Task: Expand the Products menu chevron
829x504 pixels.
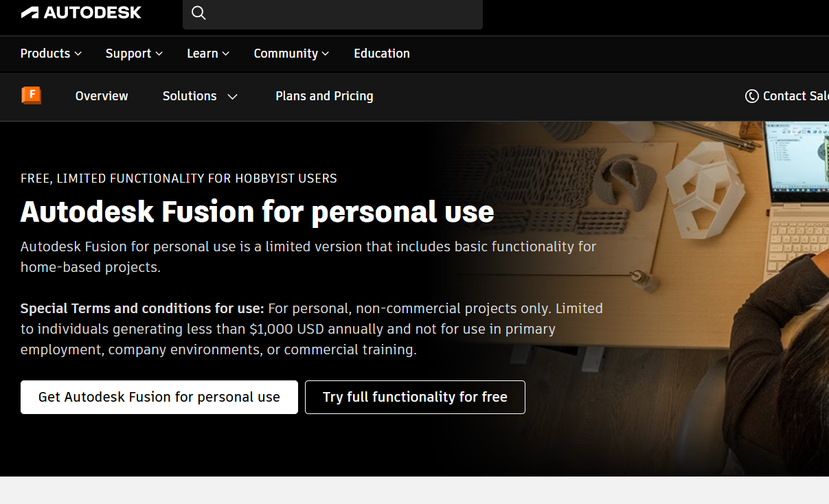Action: (78, 54)
